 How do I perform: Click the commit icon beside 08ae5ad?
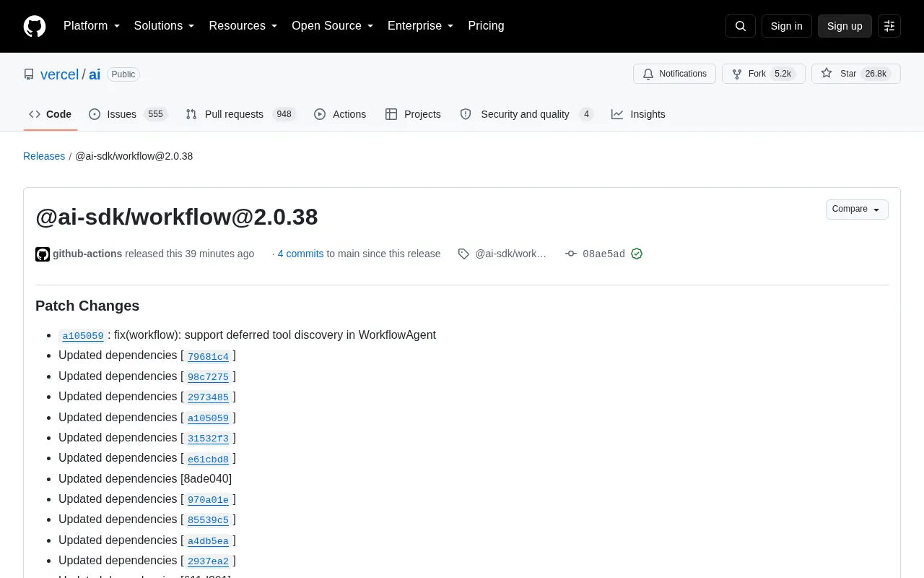pos(571,254)
